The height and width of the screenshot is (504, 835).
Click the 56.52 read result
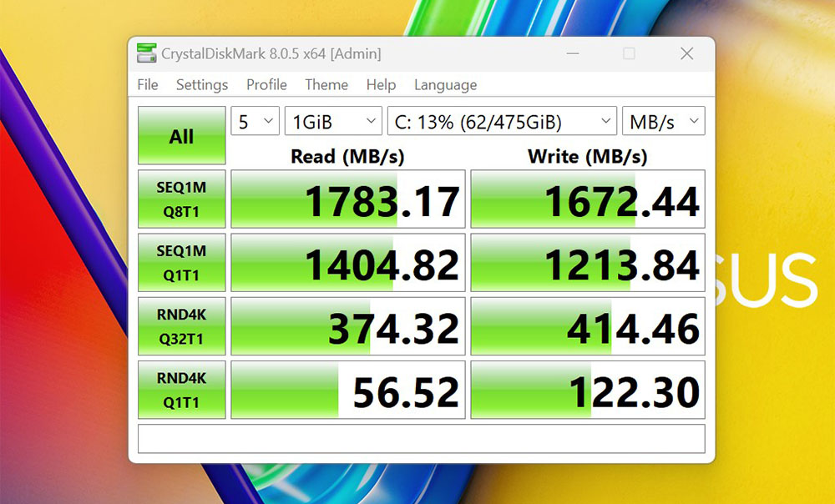pos(348,390)
